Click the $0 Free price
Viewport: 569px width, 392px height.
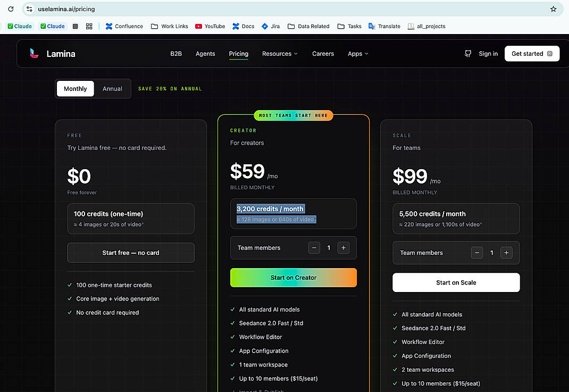pos(79,177)
